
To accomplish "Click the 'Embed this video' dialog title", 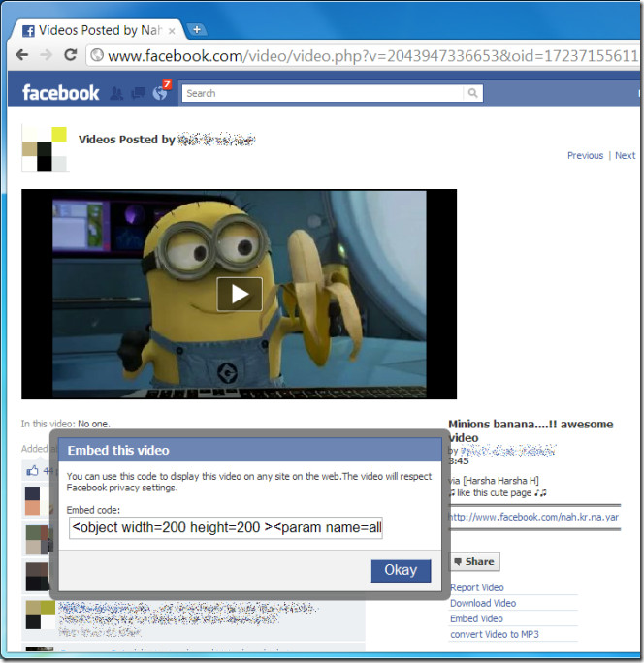I will 118,451.
